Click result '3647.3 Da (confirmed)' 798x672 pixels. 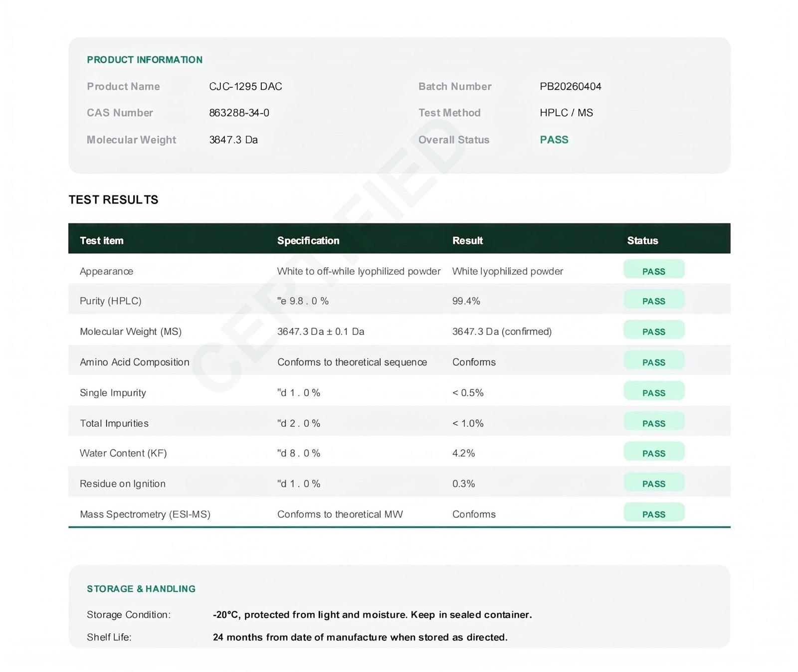click(x=502, y=332)
